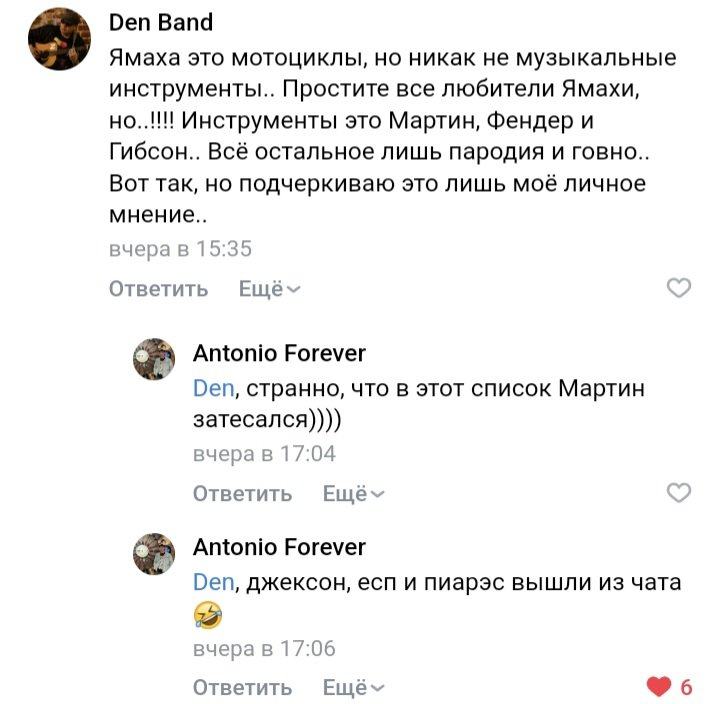Screen dimensions: 720x704
Task: Open Antonio Forever's name above the Мартин reply
Action: (279, 353)
